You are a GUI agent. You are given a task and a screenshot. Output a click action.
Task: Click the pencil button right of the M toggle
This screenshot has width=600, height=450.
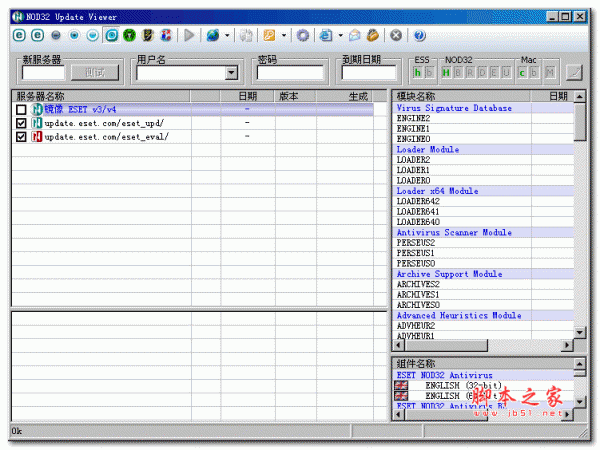tap(574, 72)
